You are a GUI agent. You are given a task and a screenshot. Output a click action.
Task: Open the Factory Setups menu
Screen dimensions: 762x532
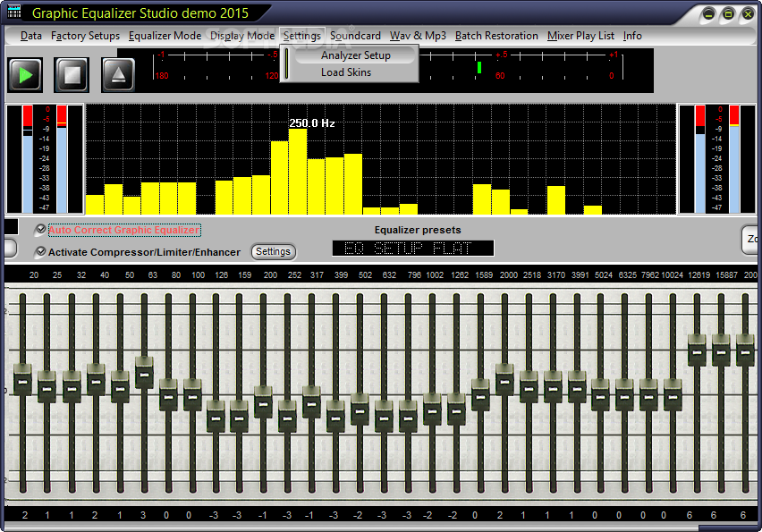[85, 36]
